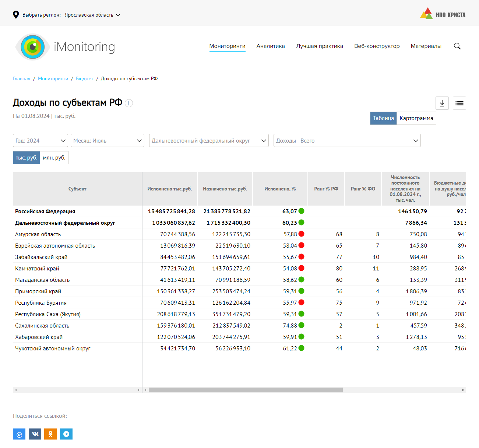
Task: Share link via Telegram icon
Action: [66, 434]
